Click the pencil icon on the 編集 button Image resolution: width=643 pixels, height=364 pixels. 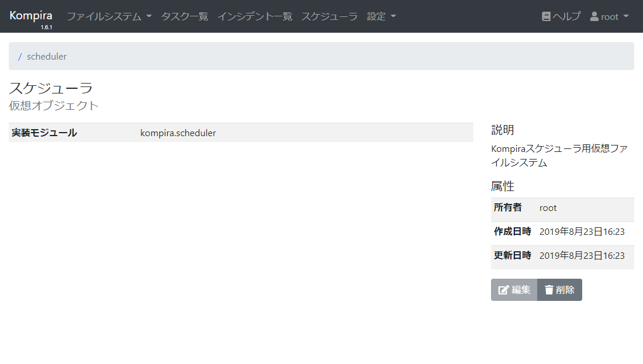503,290
